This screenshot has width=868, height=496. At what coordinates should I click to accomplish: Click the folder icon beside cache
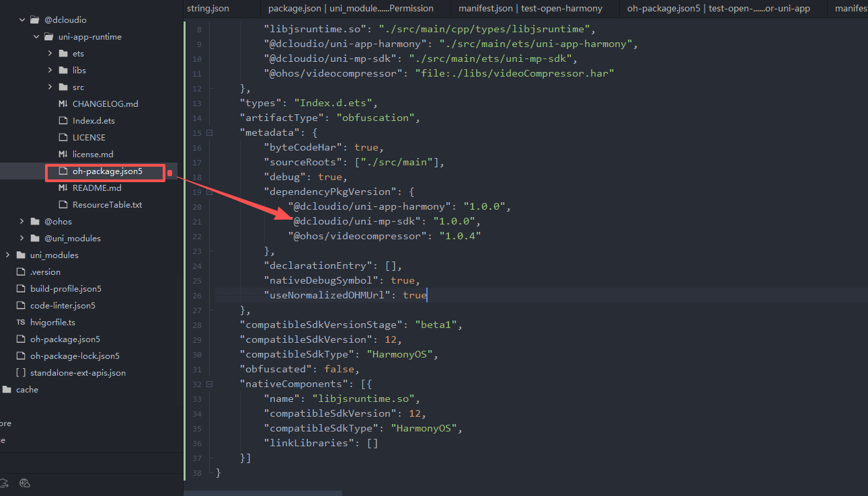[x=7, y=389]
